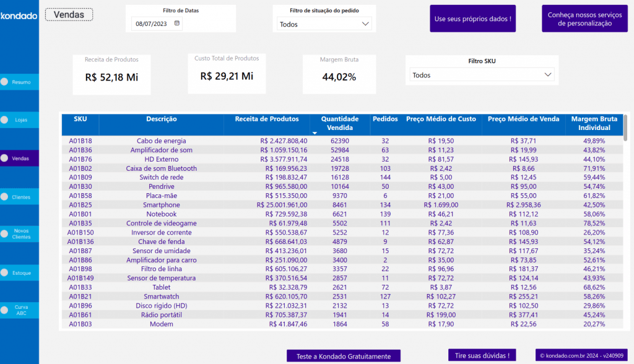Screen dimensions: 634x364
Task: Click the circle icon next to Resumo
Action: 5,82
